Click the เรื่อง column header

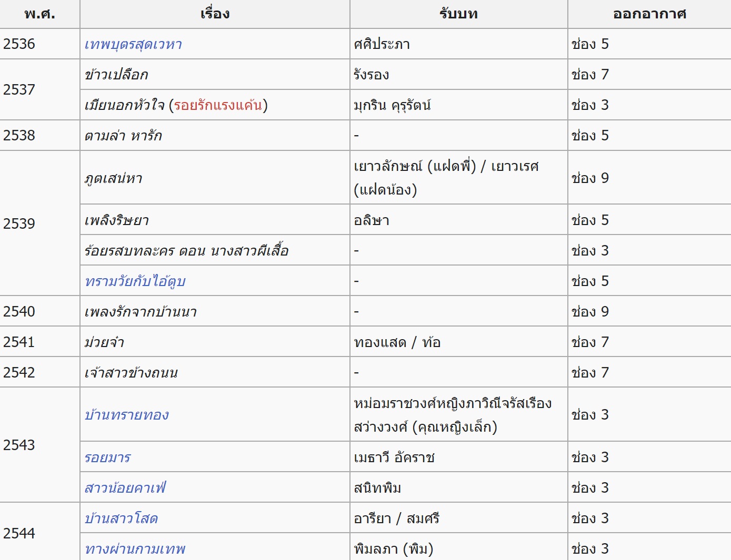215,14
